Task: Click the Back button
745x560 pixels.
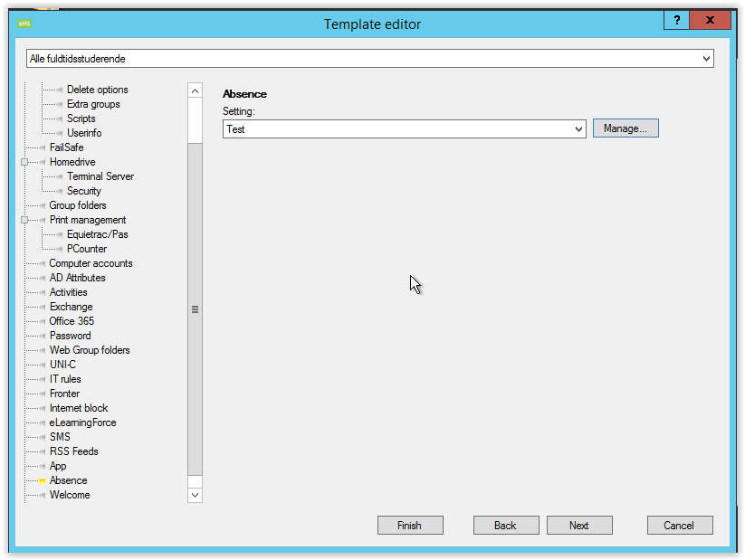Action: (x=505, y=525)
